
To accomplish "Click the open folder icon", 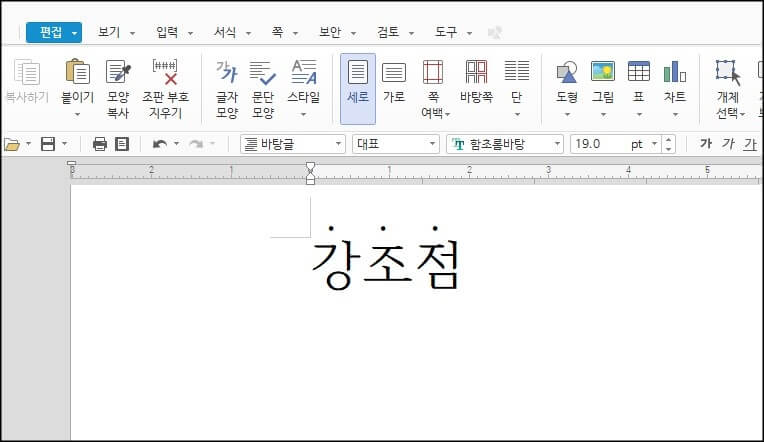I will [x=12, y=144].
